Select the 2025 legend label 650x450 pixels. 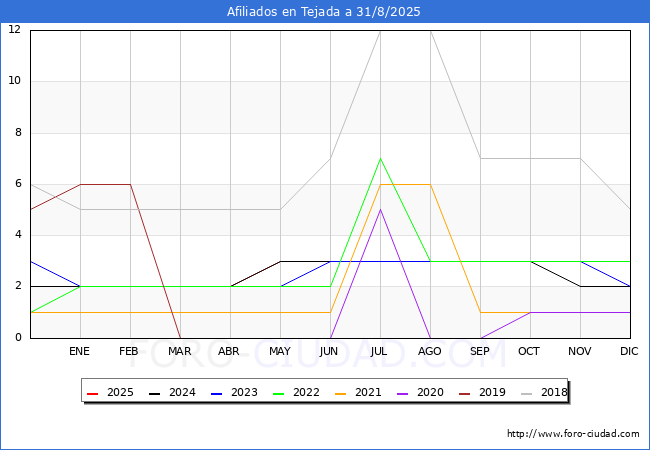[x=120, y=392]
